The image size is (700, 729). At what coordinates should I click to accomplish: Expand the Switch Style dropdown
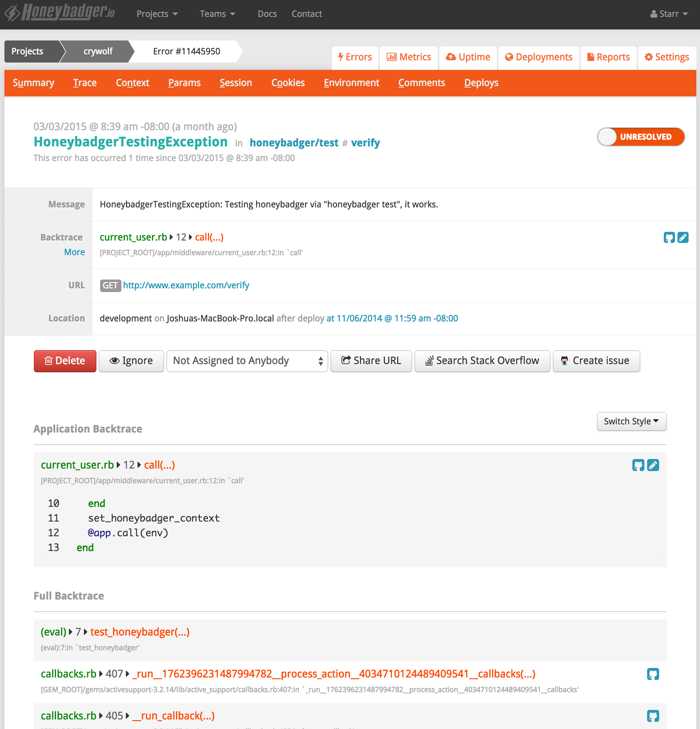631,422
